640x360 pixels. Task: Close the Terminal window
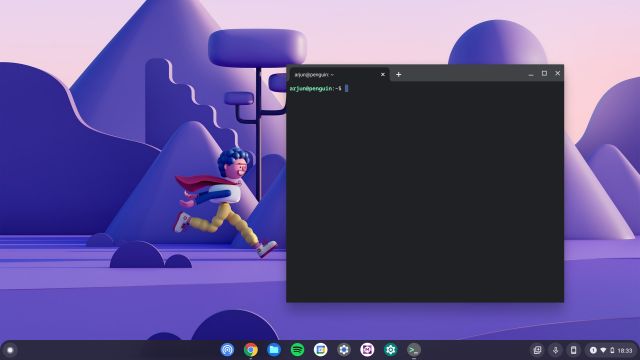[x=558, y=73]
